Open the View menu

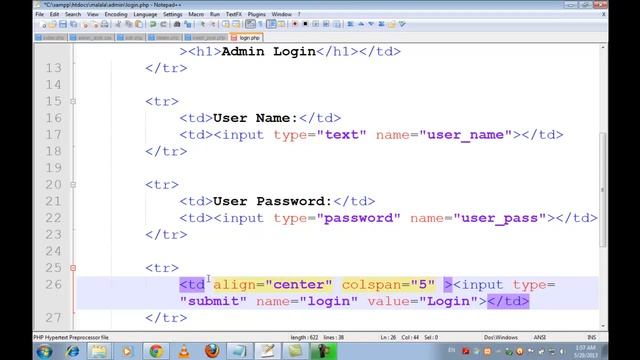[93, 14]
